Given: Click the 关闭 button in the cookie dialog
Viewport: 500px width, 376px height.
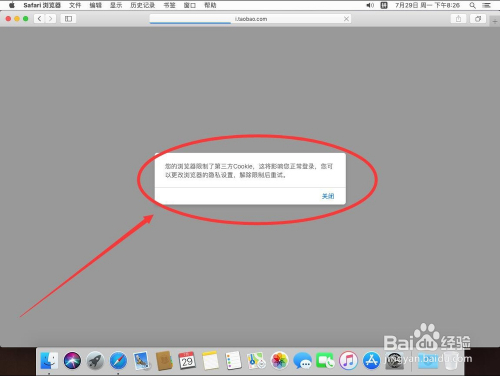Looking at the screenshot, I should tap(328, 196).
